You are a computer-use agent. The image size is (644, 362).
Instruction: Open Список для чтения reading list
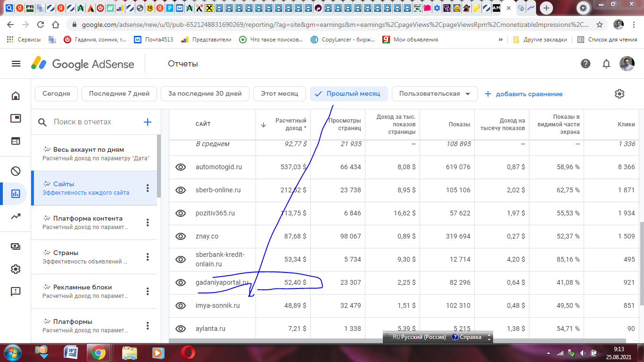coord(607,40)
